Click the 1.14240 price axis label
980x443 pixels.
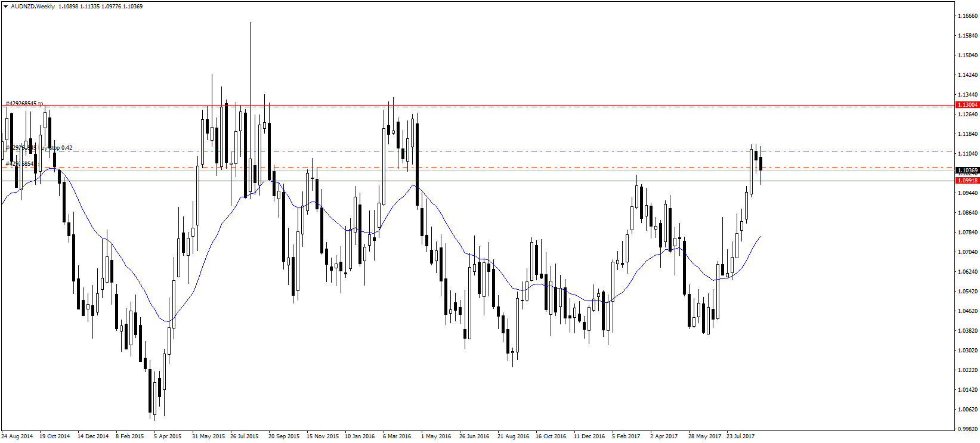(967, 75)
